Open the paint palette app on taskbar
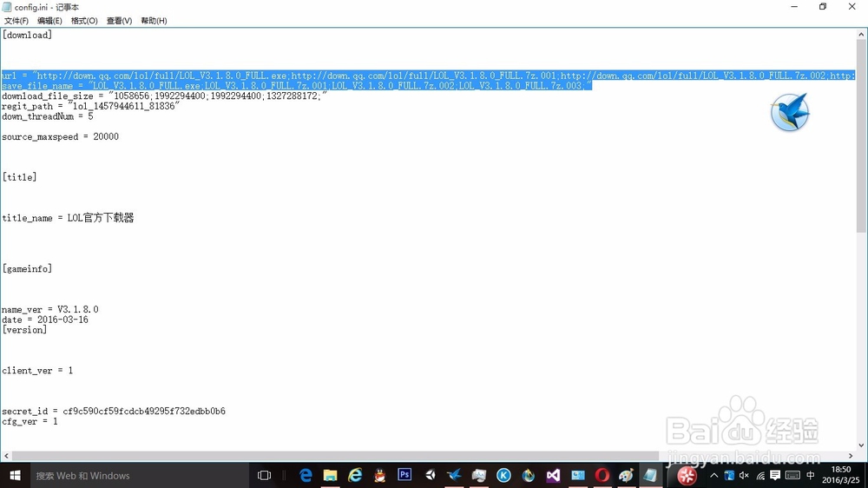This screenshot has width=868, height=488. tap(627, 475)
